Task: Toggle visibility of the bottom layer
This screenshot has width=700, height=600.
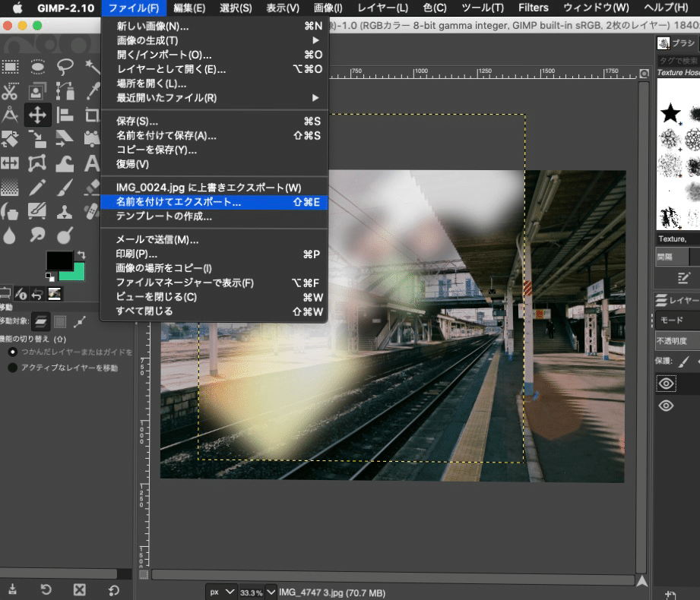Action: [666, 406]
